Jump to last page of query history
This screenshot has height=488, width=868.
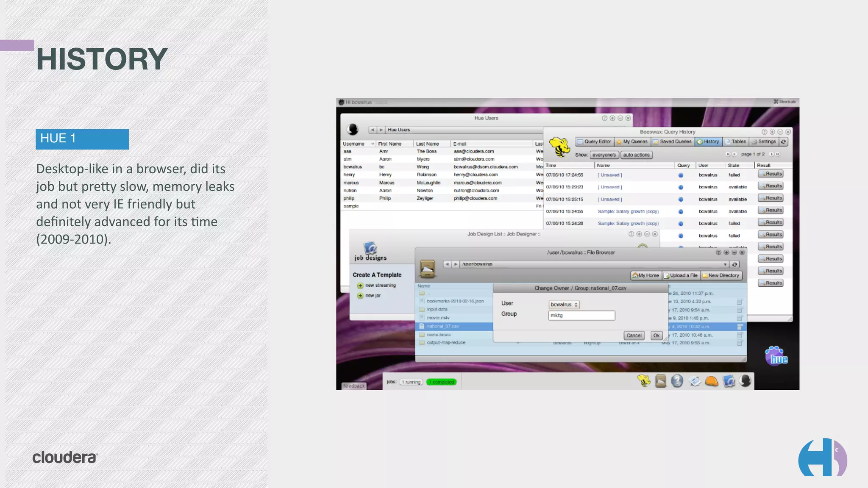[x=777, y=154]
